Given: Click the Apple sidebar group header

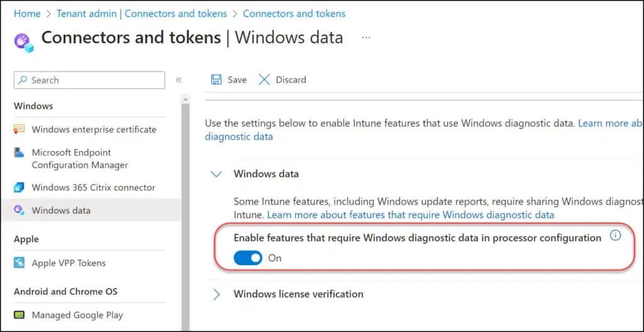Looking at the screenshot, I should (26, 239).
